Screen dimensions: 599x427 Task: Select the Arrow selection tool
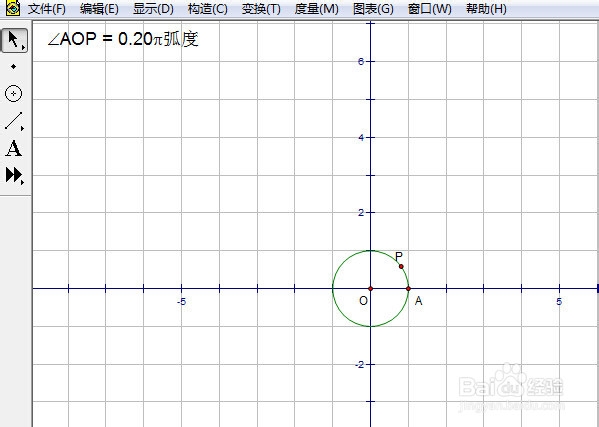pos(15,40)
